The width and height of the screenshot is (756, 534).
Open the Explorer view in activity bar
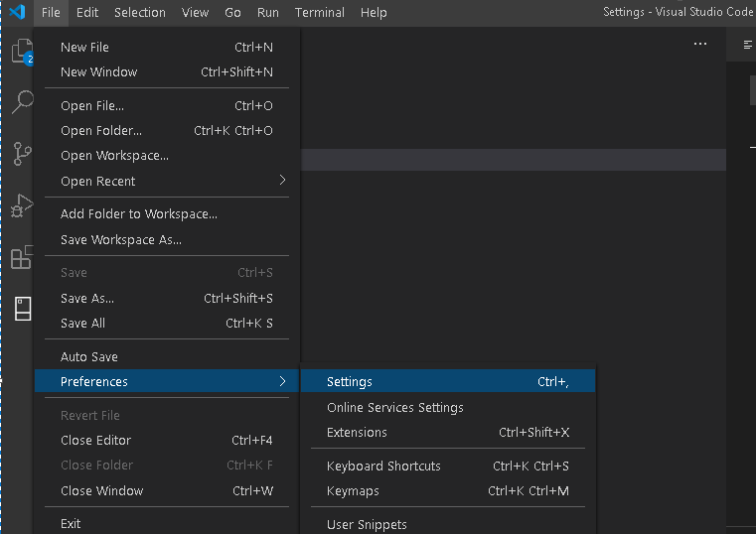[x=20, y=51]
